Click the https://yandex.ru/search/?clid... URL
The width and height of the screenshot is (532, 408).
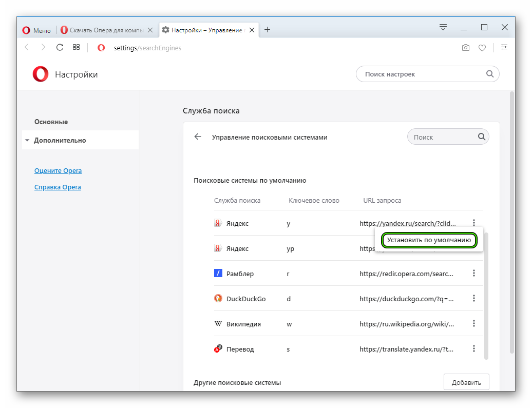[408, 223]
